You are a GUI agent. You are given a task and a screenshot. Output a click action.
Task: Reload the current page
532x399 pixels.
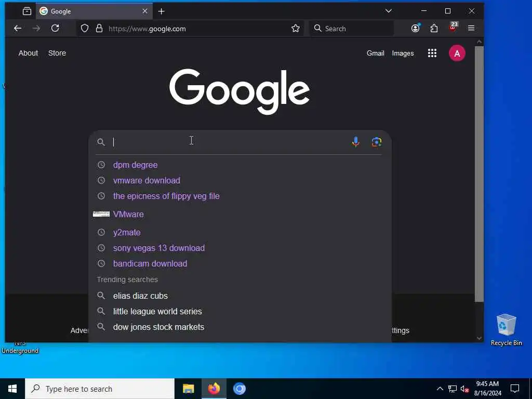[55, 28]
